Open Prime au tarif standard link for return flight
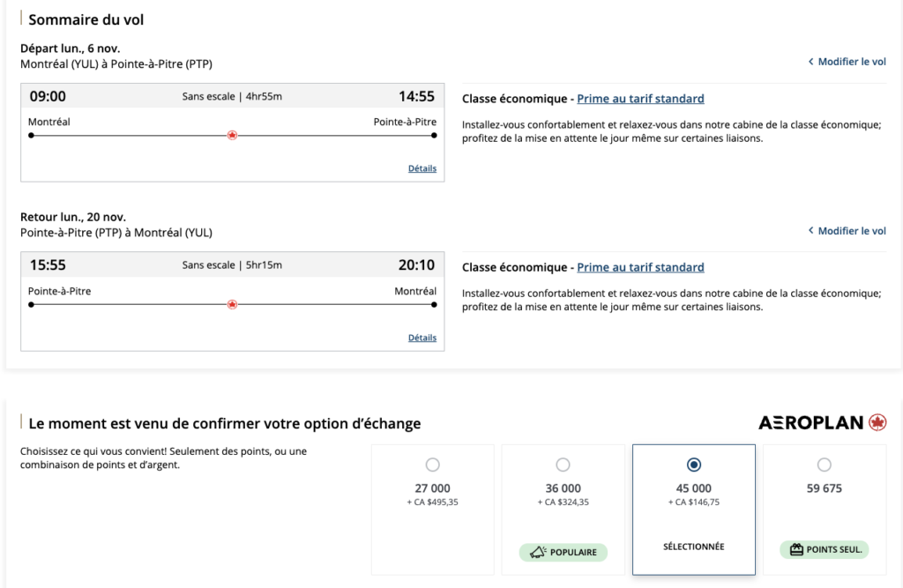The width and height of the screenshot is (903, 588). pos(640,267)
